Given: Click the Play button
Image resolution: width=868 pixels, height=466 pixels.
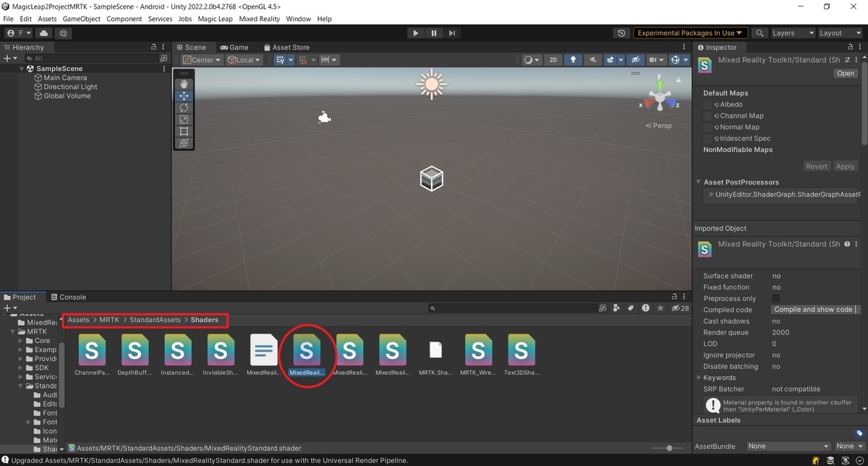Looking at the screenshot, I should (x=415, y=33).
